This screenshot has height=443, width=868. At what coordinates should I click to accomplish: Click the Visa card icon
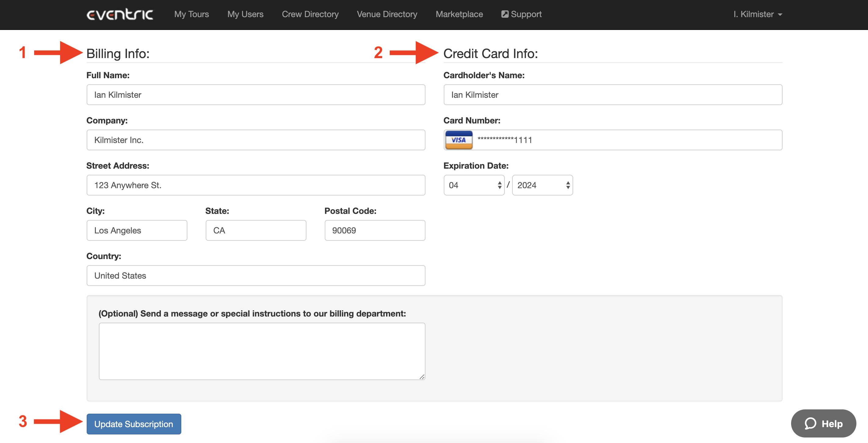point(459,140)
